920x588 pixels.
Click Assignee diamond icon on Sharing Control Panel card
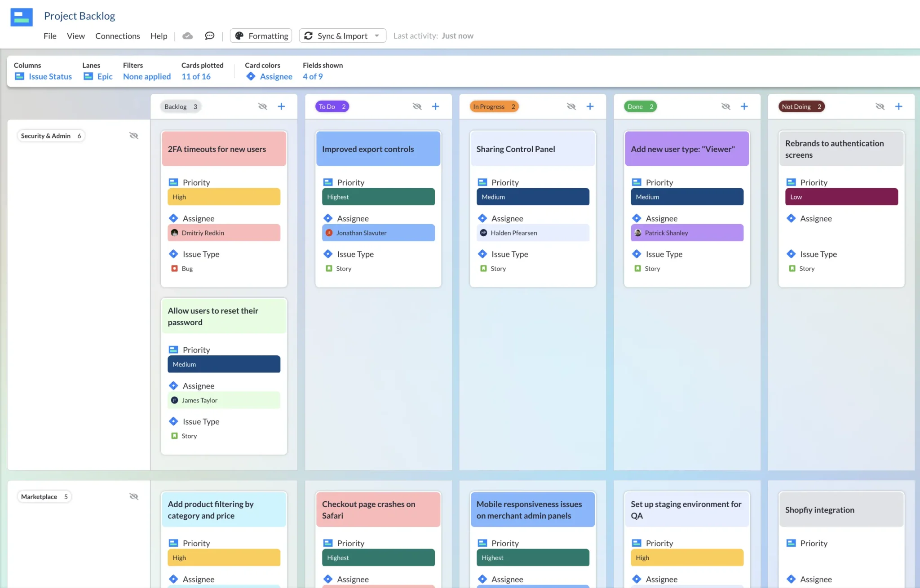click(x=482, y=218)
